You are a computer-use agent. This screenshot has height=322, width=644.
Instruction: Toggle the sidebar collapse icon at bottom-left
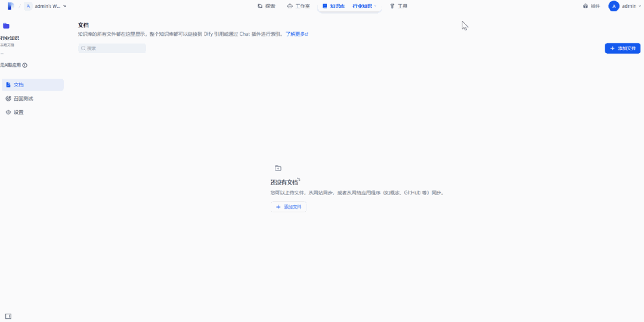8,316
